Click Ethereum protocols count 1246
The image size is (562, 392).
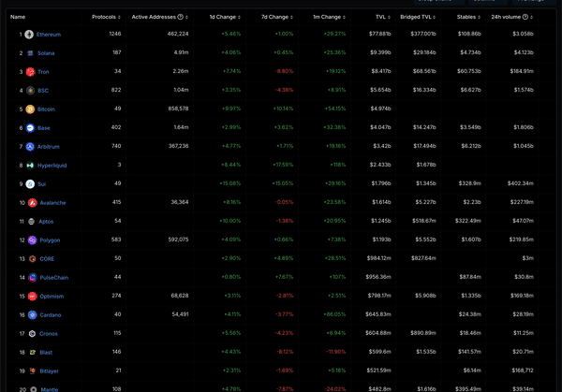click(115, 34)
